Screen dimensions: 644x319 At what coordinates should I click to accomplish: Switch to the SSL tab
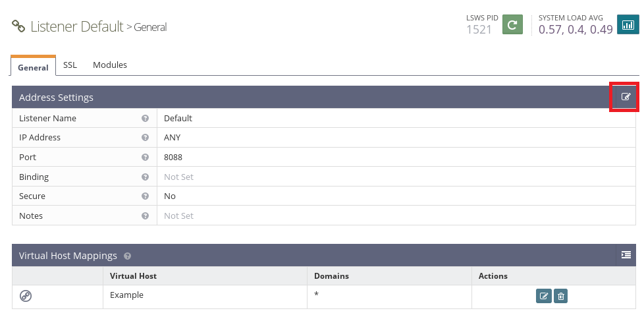point(70,65)
